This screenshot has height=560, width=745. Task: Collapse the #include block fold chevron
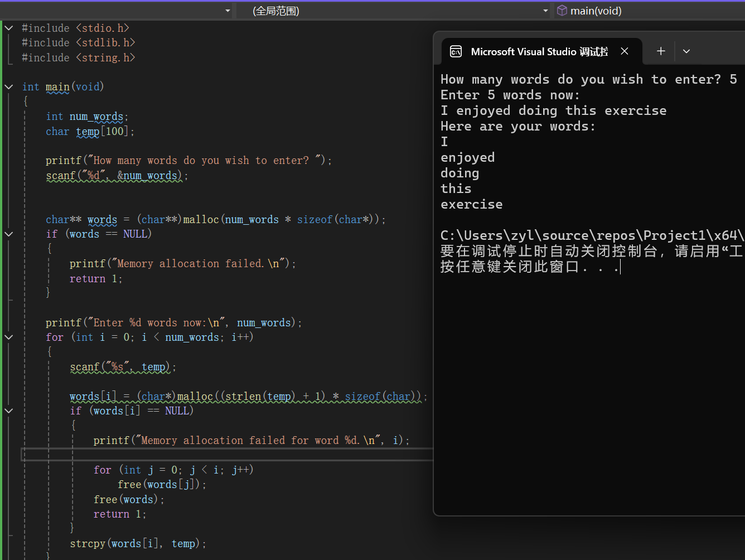coord(8,28)
